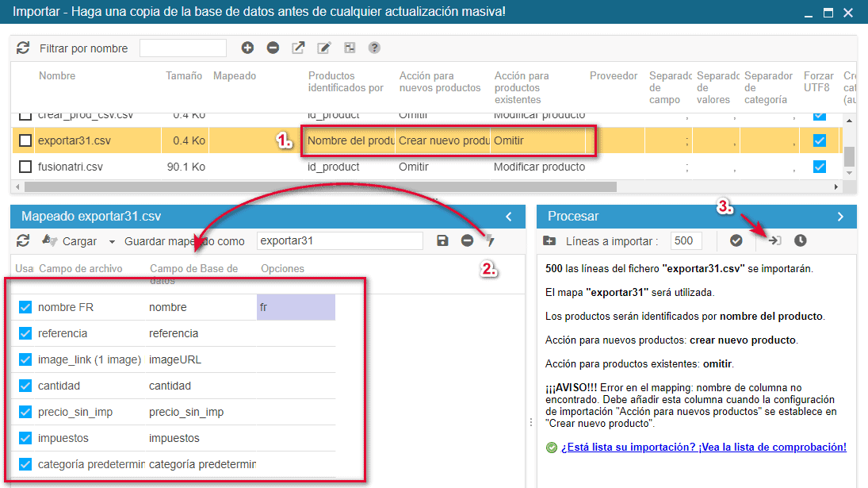
Task: Click the add file plus icon
Action: coord(247,48)
